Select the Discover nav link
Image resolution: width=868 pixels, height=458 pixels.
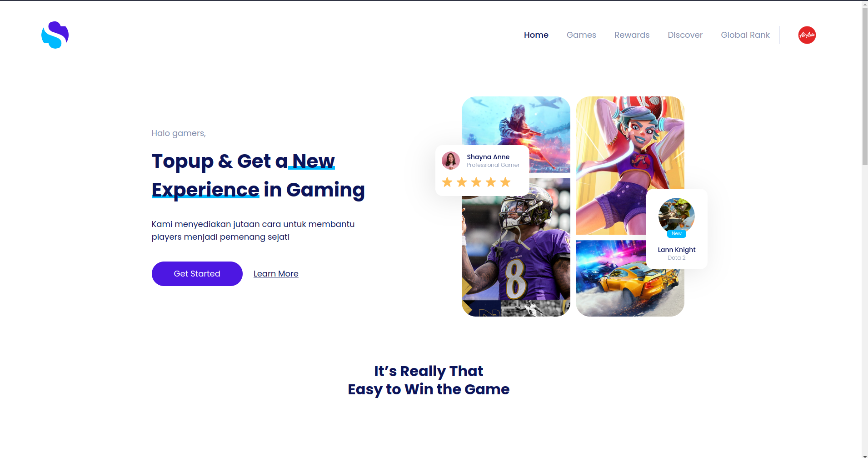click(x=685, y=35)
